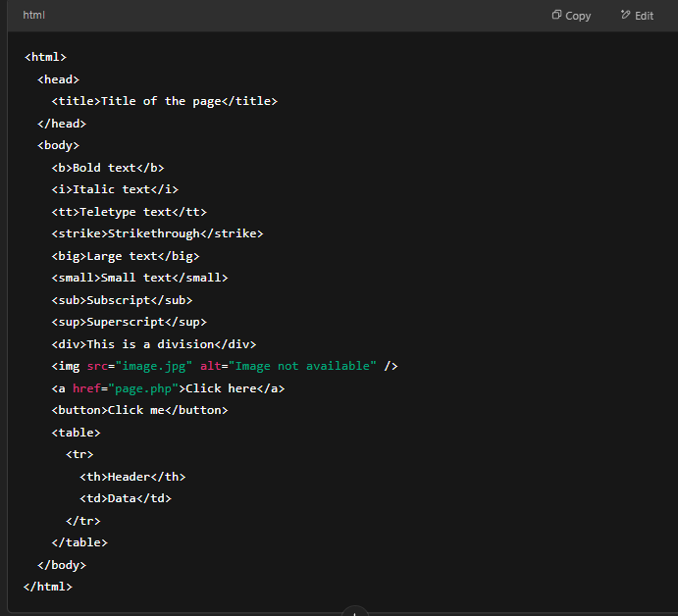This screenshot has height=616, width=678.
Task: Click the opening <body> tag
Action: point(59,145)
